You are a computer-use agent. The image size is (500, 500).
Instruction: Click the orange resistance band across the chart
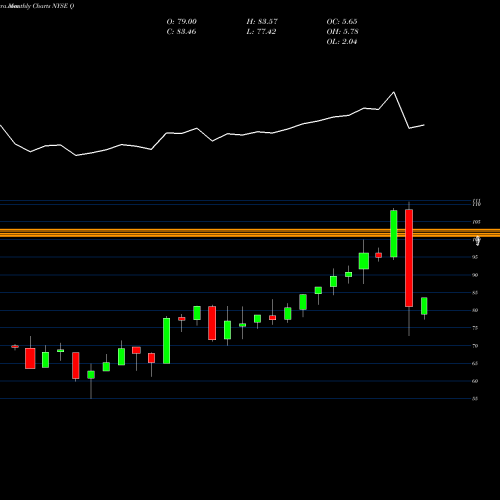pos(250,233)
